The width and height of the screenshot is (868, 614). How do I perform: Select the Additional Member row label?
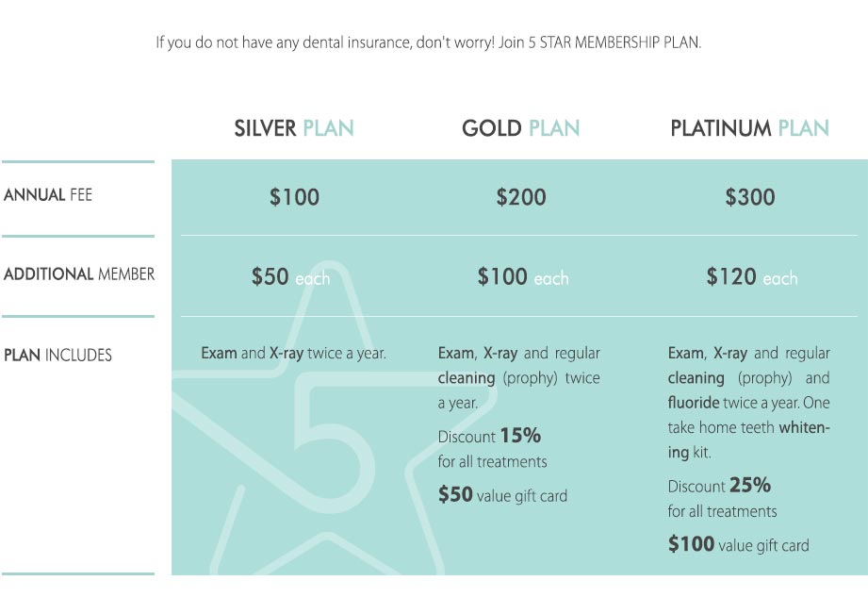(79, 274)
